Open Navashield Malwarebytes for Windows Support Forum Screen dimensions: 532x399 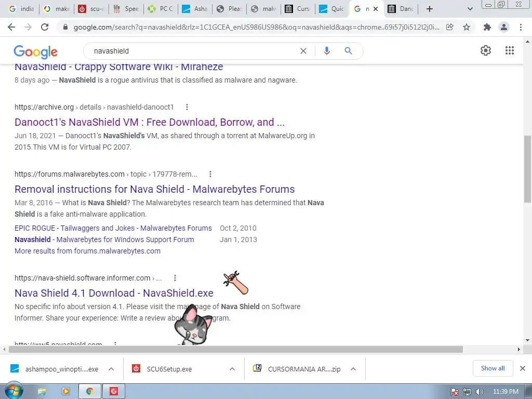[x=104, y=240]
